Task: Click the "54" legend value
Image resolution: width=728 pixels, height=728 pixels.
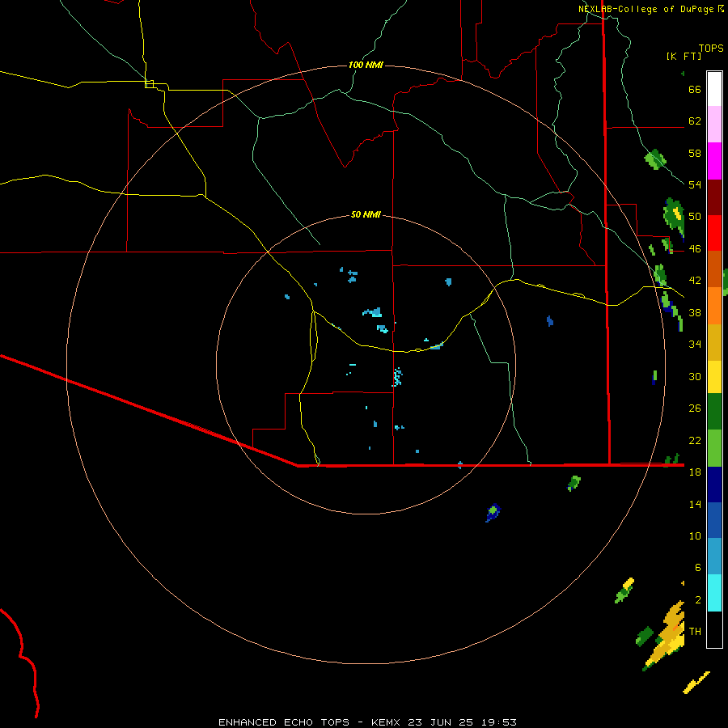Action: click(695, 184)
